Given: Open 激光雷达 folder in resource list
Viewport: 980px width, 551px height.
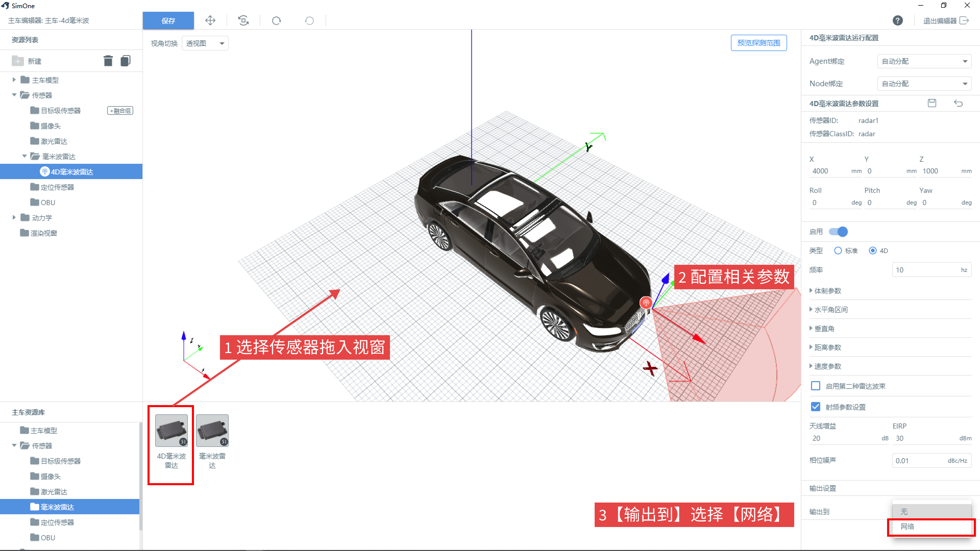Looking at the screenshot, I should [49, 141].
